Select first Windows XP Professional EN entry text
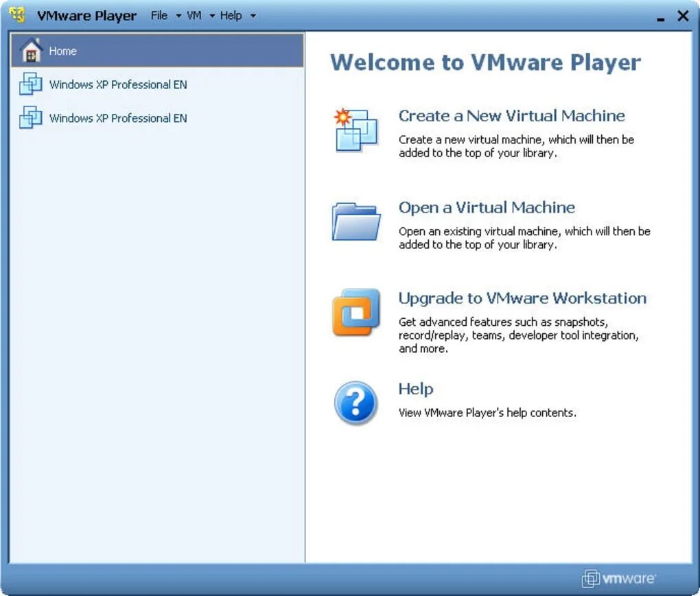This screenshot has width=700, height=596. point(118,85)
